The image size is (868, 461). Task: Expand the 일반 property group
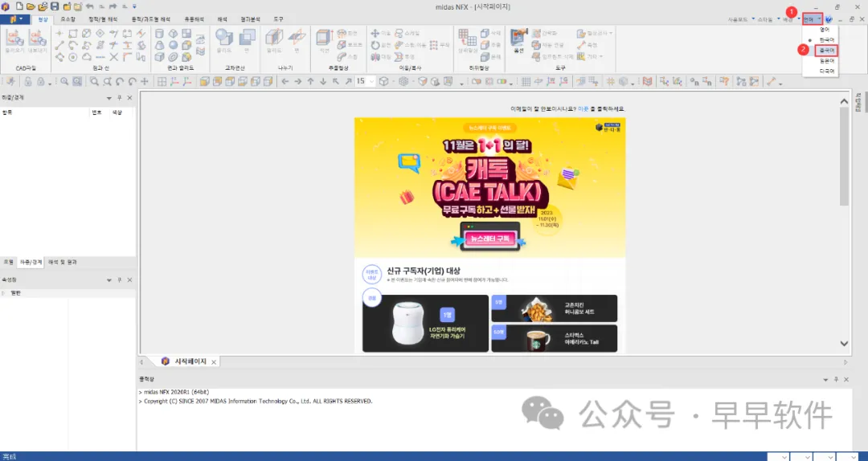point(4,293)
